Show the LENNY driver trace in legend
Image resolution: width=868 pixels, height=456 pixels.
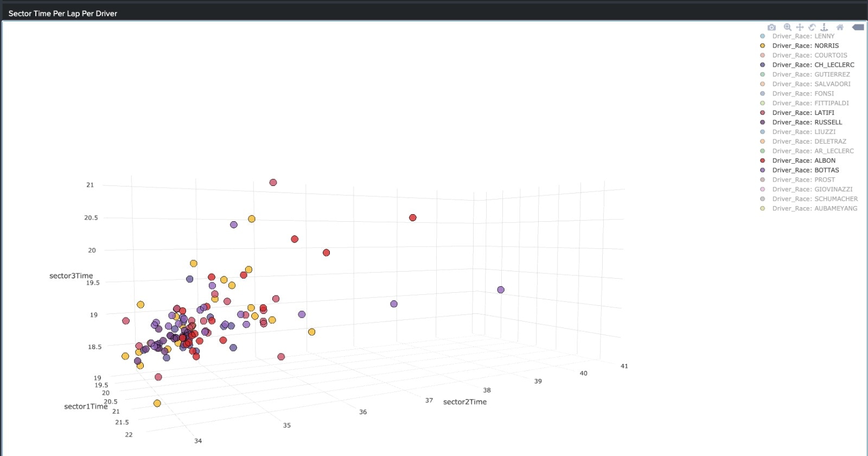click(803, 36)
